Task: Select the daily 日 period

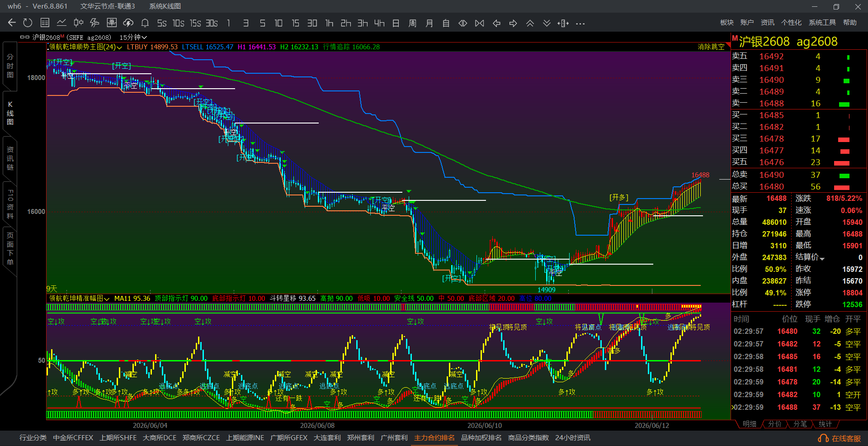Action: pos(396,23)
